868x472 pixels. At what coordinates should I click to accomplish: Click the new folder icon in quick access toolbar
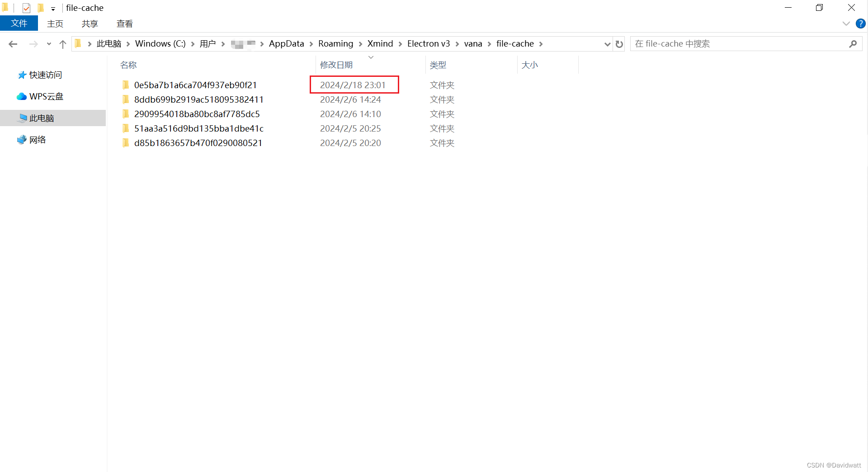[x=40, y=8]
